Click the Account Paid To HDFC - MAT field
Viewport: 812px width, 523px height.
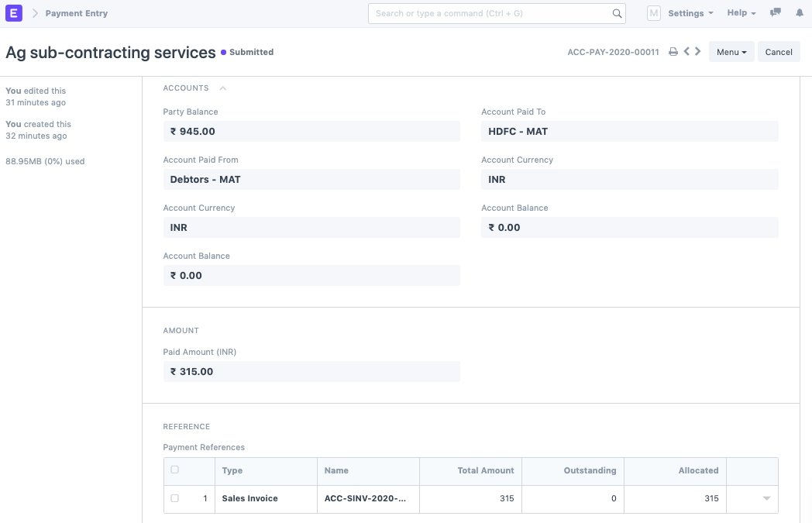pyautogui.click(x=629, y=132)
